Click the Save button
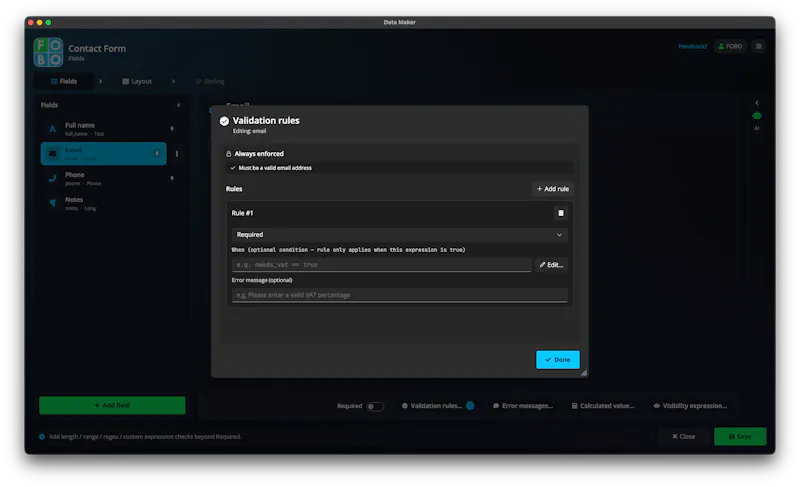The width and height of the screenshot is (800, 487). coord(740,437)
